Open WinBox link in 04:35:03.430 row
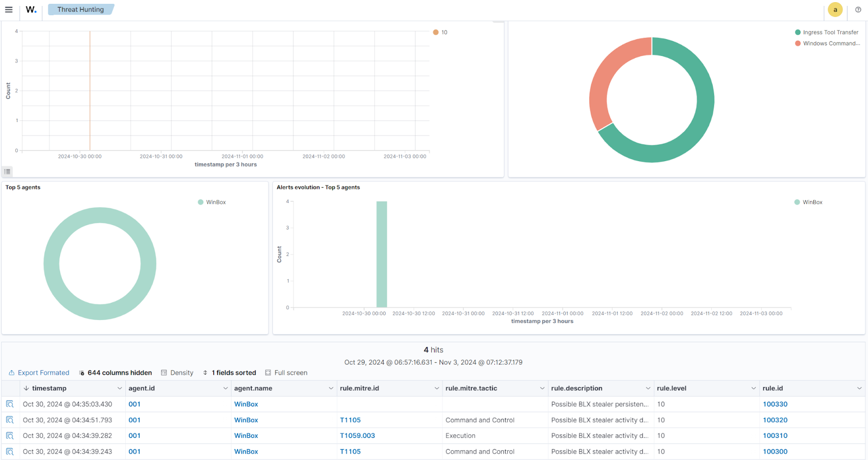Image resolution: width=868 pixels, height=460 pixels. 246,404
